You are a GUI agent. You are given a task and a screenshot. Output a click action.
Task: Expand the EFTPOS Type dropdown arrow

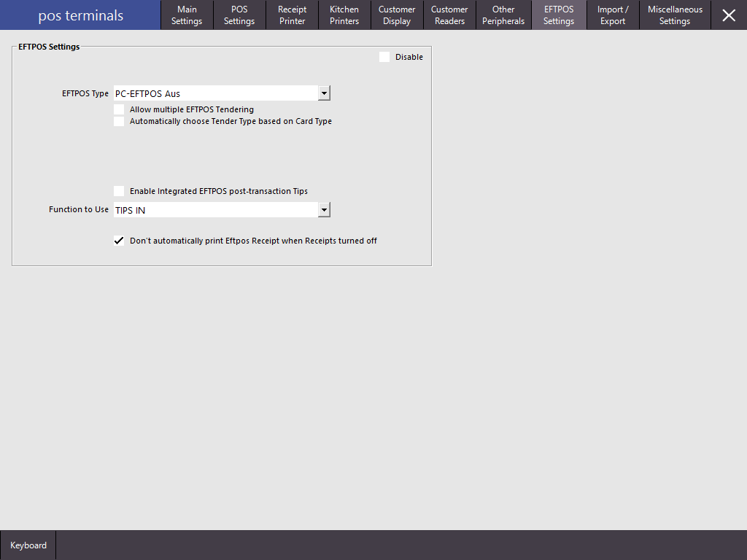pyautogui.click(x=324, y=93)
